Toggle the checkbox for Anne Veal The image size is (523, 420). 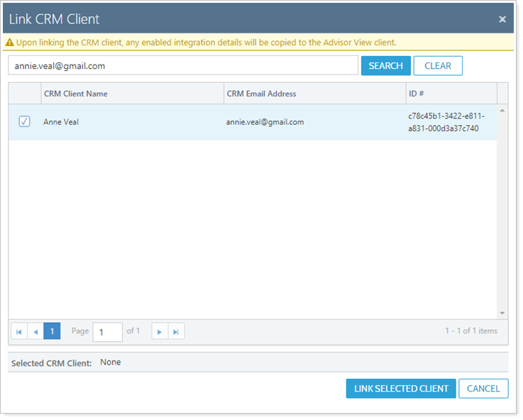pos(24,122)
